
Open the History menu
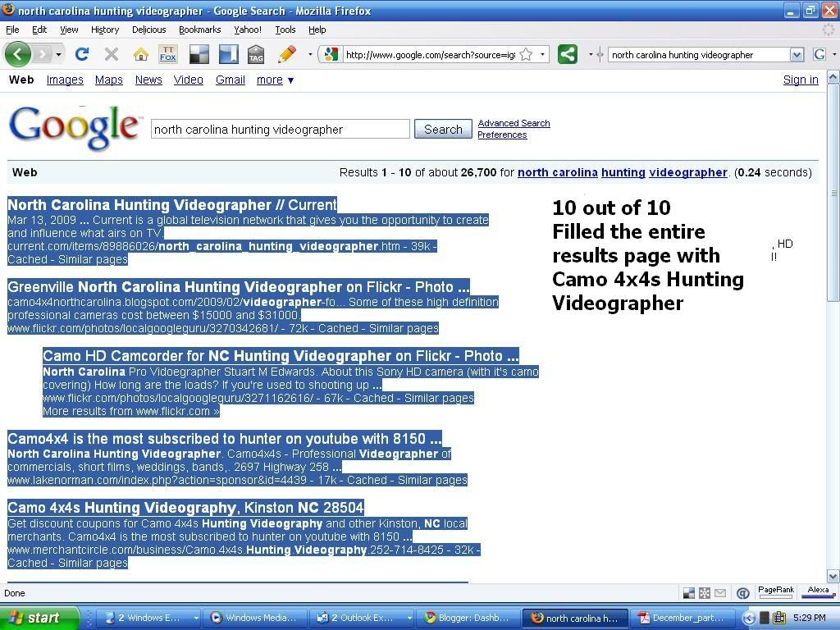tap(105, 30)
